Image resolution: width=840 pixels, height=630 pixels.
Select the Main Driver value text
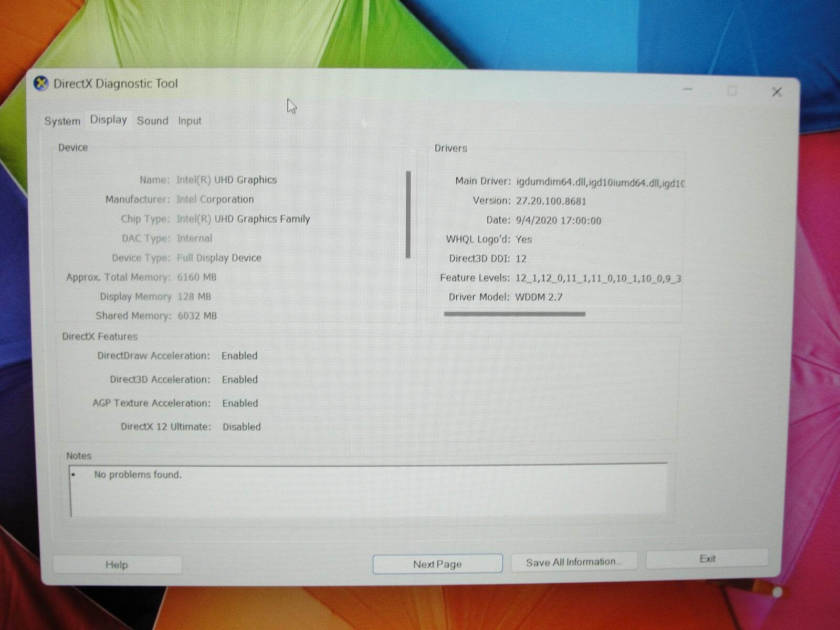(x=598, y=182)
